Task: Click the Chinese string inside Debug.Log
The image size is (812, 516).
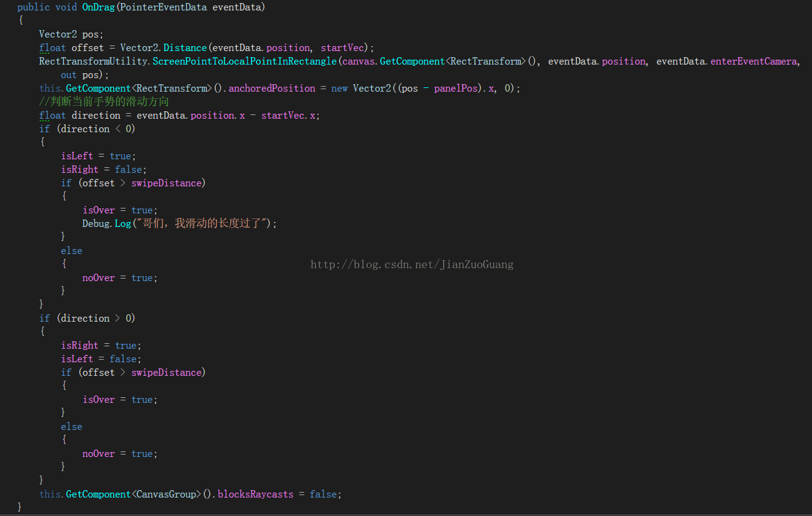Action: 202,224
